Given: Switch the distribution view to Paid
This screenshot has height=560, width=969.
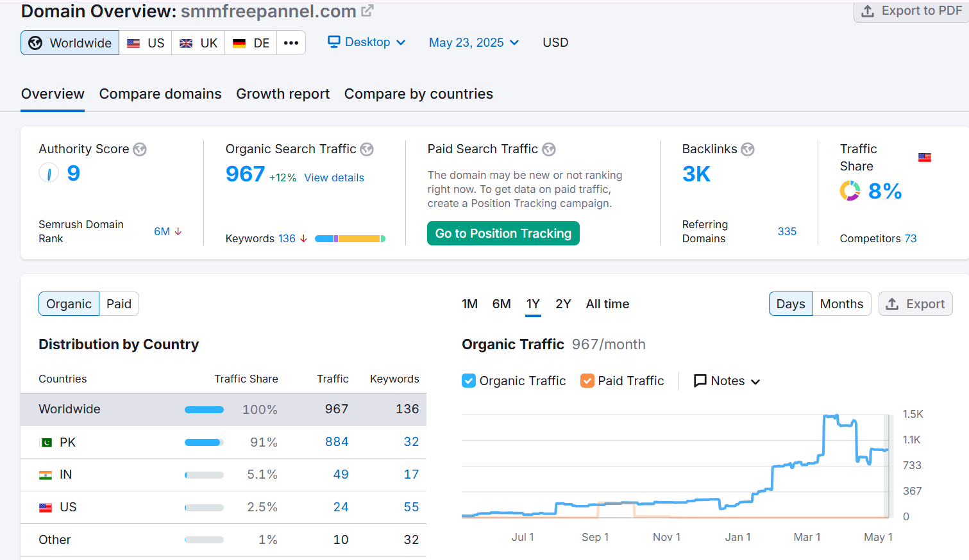Looking at the screenshot, I should coord(119,304).
